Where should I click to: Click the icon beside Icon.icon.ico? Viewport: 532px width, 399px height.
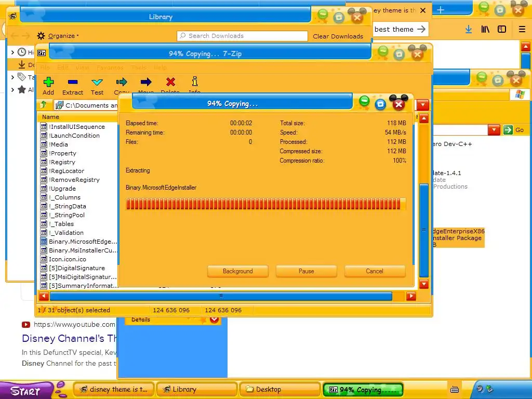click(44, 259)
